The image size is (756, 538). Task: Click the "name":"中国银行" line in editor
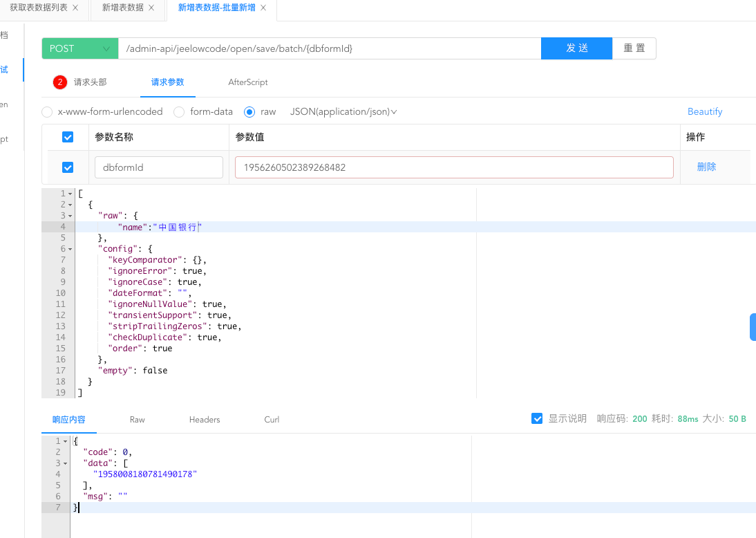coord(160,228)
